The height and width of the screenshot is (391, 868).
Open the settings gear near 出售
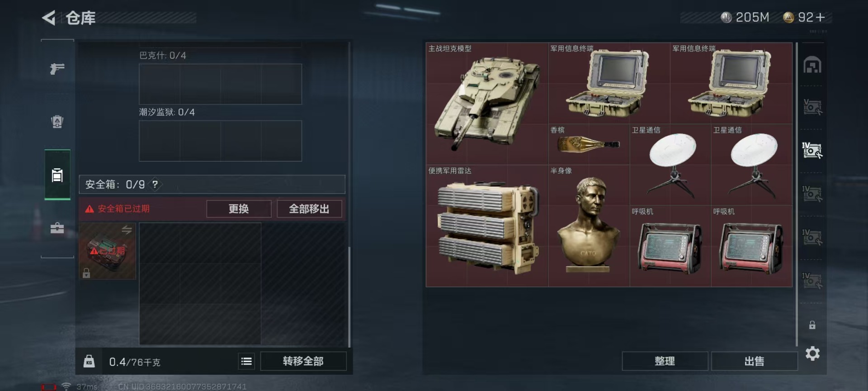[x=812, y=353]
